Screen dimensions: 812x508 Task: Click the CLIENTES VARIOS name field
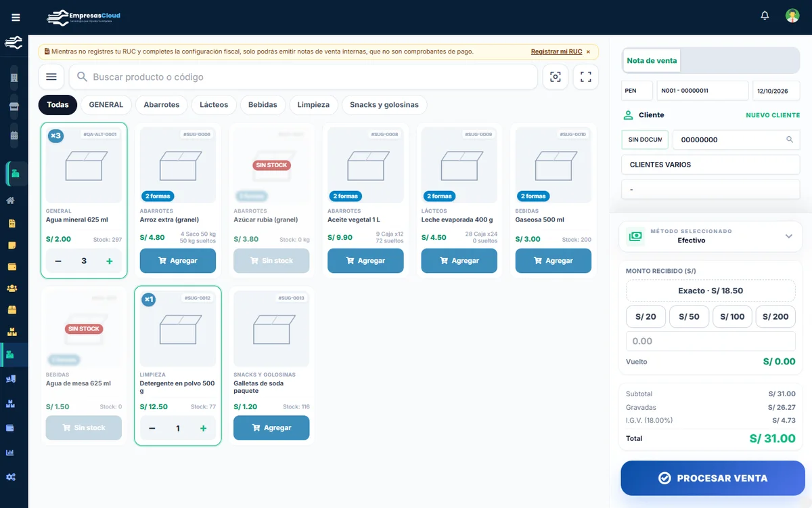click(x=710, y=165)
